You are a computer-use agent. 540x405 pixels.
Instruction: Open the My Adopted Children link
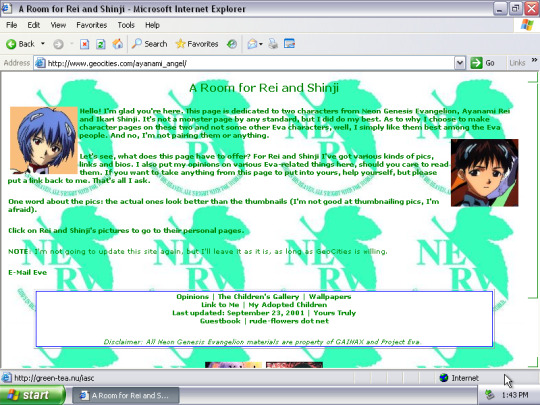click(288, 305)
